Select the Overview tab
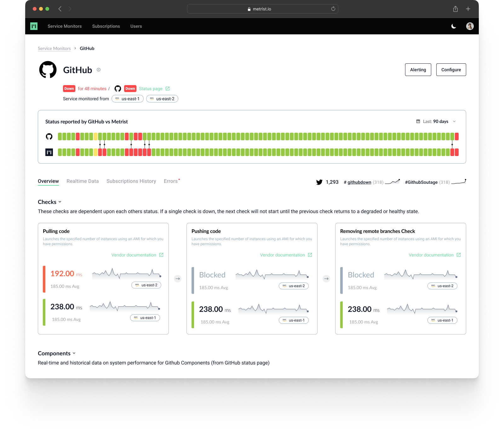Screen dimensions: 504x435 48,181
